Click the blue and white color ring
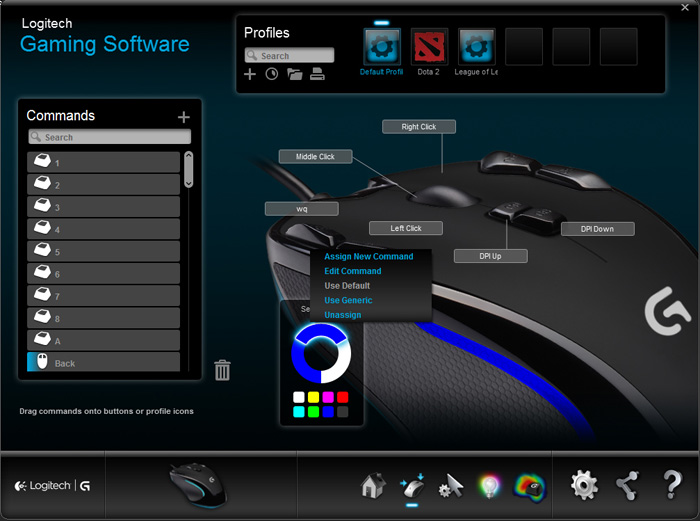This screenshot has height=521, width=700. (x=321, y=353)
